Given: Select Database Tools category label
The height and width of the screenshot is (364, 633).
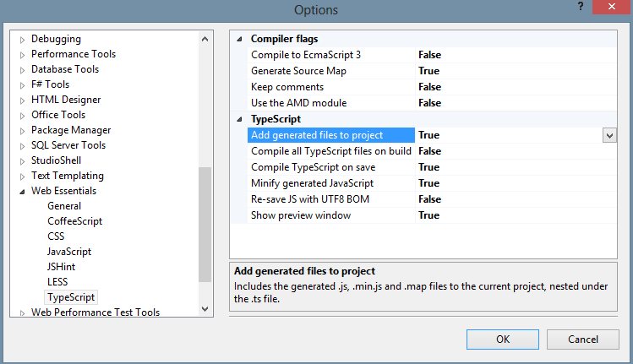Looking at the screenshot, I should [65, 69].
